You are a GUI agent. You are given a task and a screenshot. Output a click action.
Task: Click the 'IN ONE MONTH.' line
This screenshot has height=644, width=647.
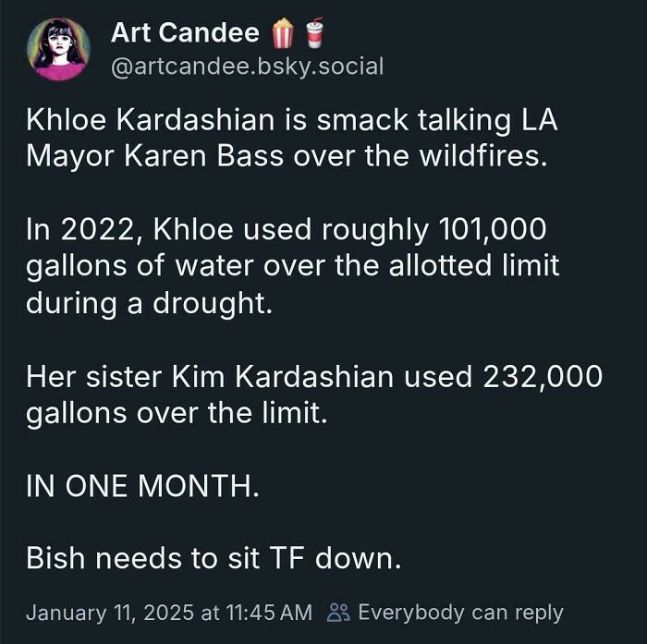(x=142, y=487)
